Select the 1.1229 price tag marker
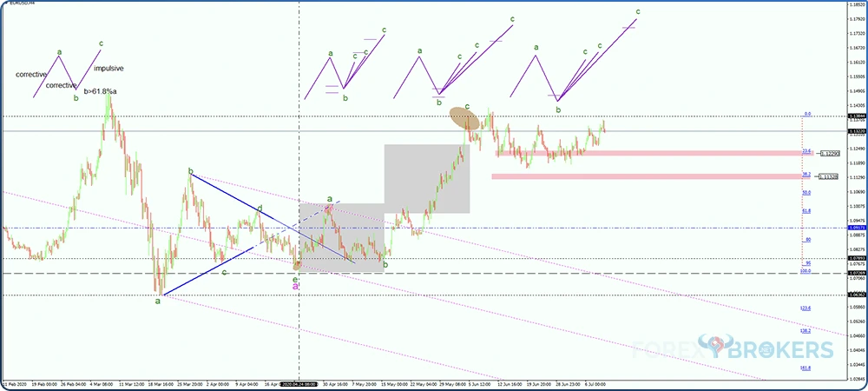This screenshot has height=391, width=868. point(831,153)
